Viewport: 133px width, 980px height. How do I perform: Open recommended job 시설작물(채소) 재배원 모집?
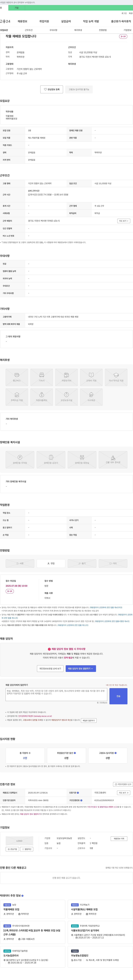point(84,909)
